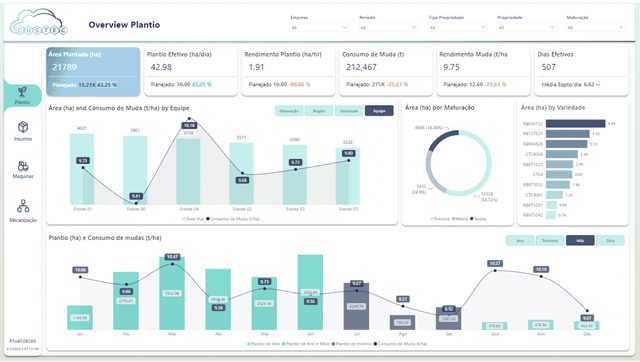The width and height of the screenshot is (640, 362).
Task: Switch time view to Trimestre
Action: point(550,241)
